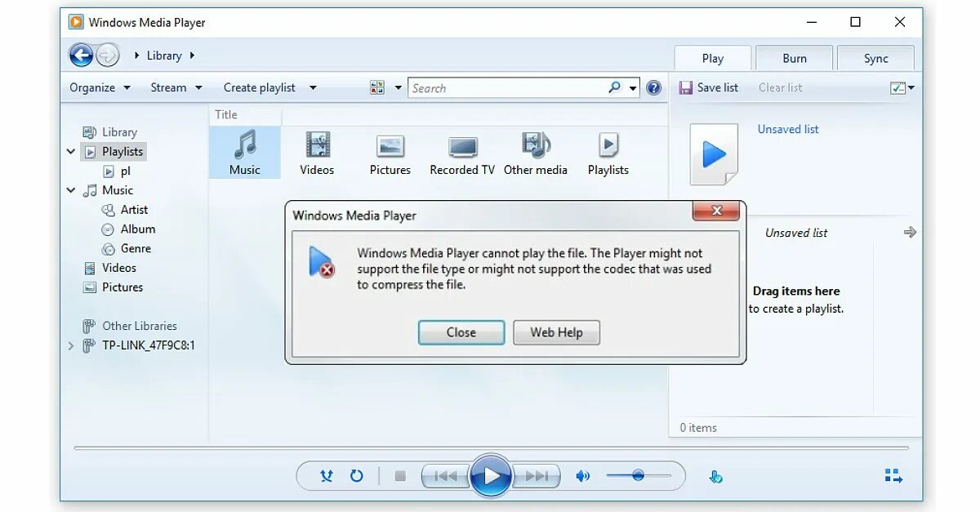
Task: Click the Web Help button
Action: coord(556,332)
